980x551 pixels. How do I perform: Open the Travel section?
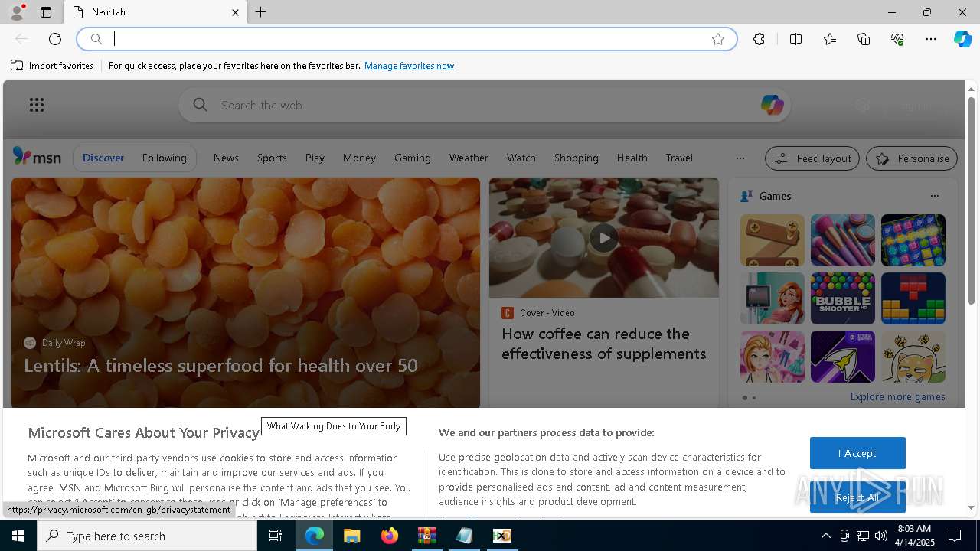pyautogui.click(x=679, y=158)
